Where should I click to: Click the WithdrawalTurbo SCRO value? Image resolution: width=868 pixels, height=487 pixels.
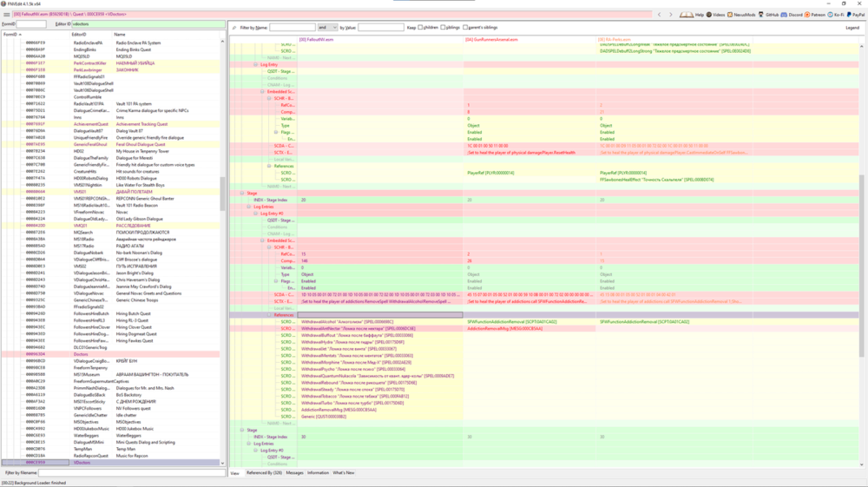click(x=352, y=403)
